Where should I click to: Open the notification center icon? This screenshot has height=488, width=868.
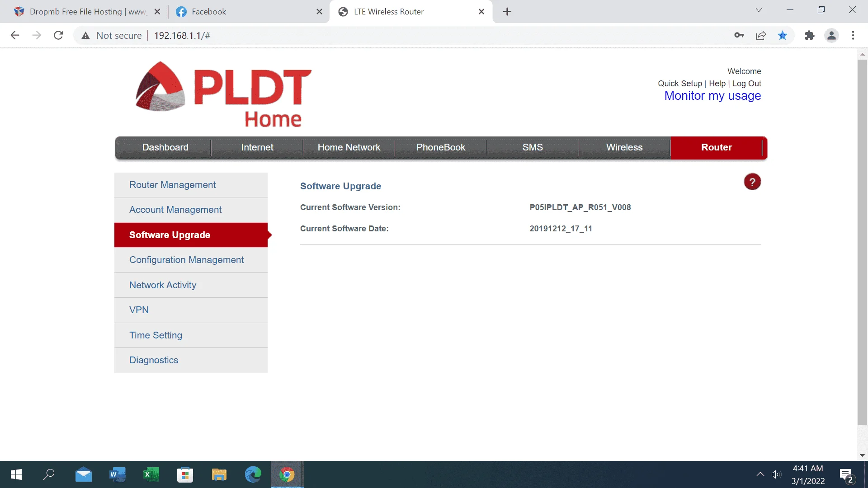coord(847,475)
